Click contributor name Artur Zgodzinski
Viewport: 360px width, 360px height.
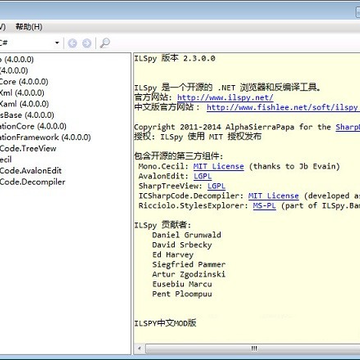tap(189, 274)
